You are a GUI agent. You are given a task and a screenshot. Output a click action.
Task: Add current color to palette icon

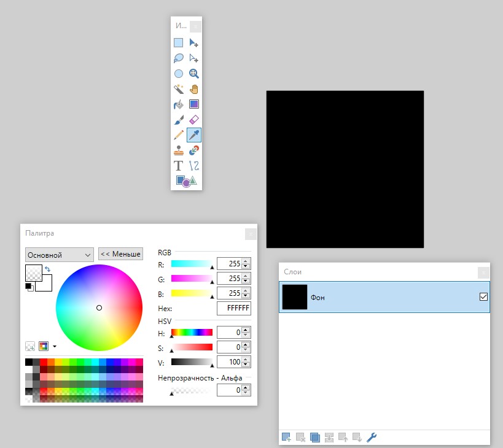pyautogui.click(x=30, y=346)
